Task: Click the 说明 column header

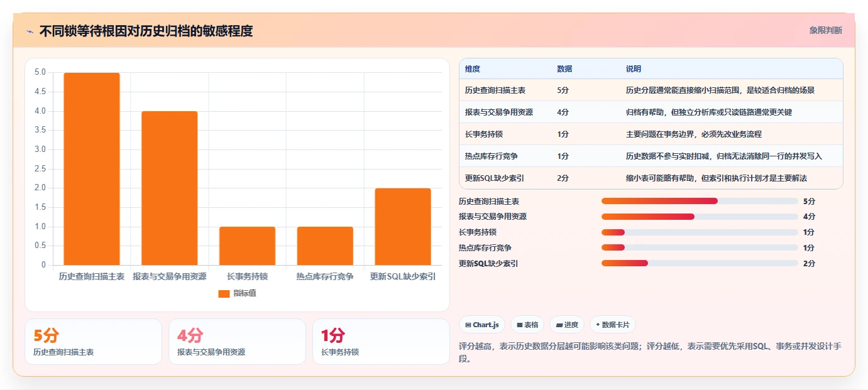Action: [x=634, y=68]
